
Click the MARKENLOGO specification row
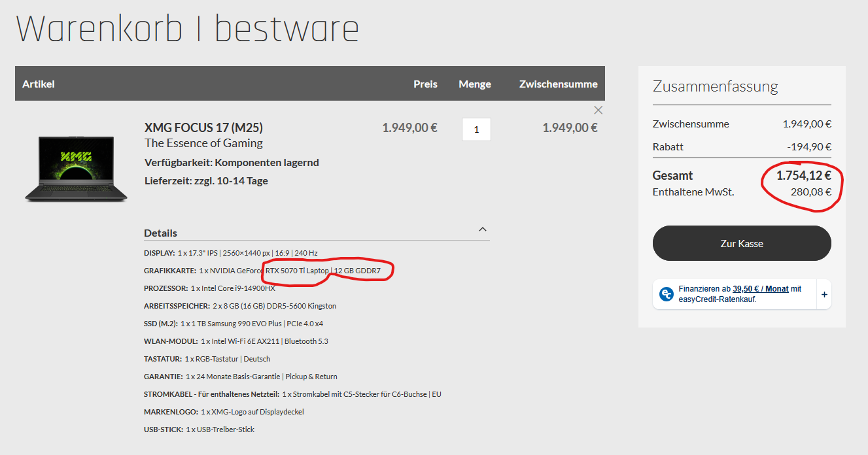coord(224,412)
